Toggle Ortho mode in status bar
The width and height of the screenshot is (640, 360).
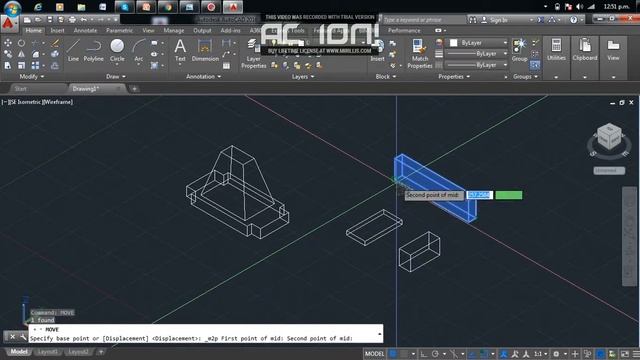(424, 354)
